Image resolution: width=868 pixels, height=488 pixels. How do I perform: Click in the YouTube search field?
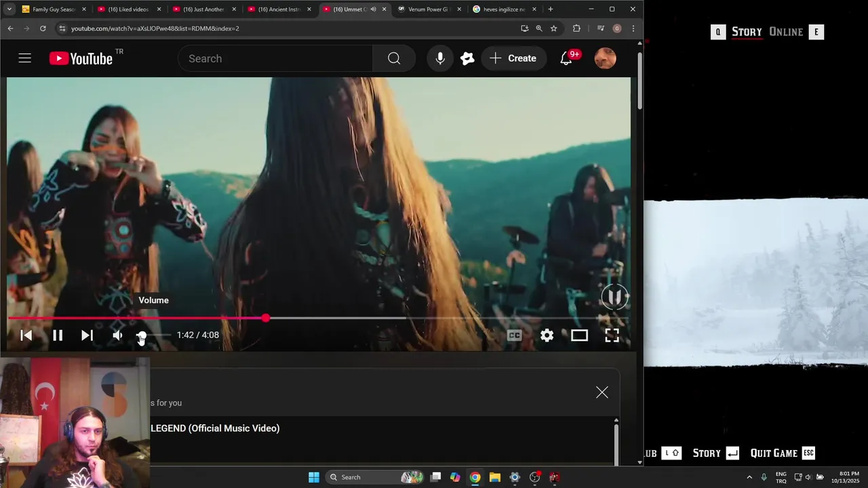point(275,58)
